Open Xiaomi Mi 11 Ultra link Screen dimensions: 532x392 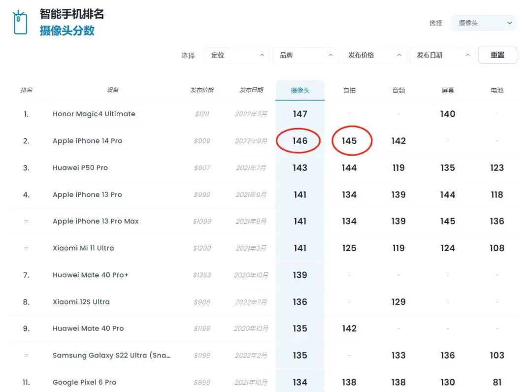(83, 248)
